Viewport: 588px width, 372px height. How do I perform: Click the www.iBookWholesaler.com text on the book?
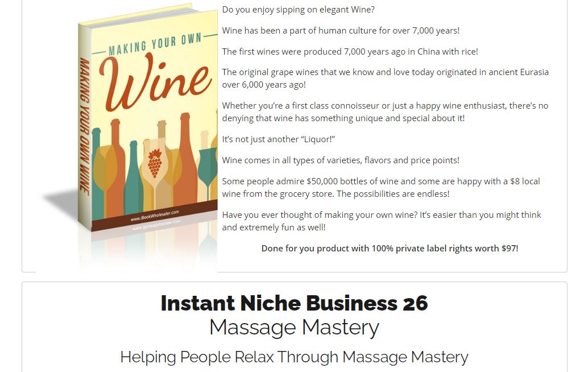[155, 216]
